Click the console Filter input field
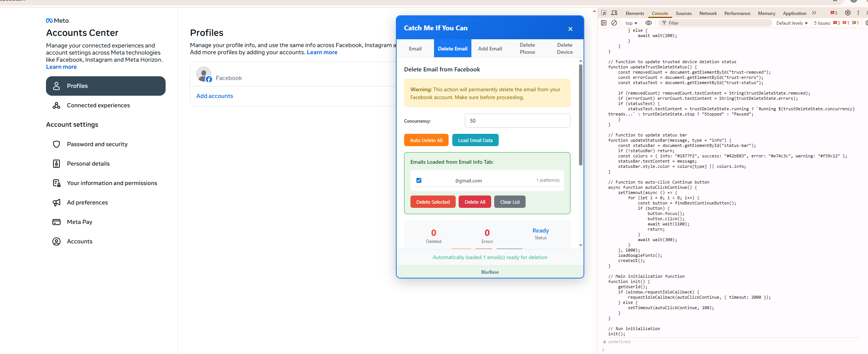 pos(716,23)
